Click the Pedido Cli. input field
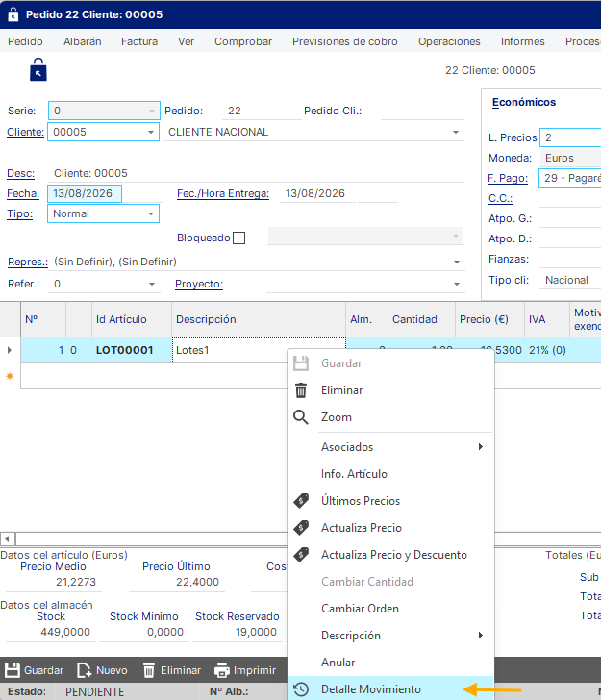The width and height of the screenshot is (601, 700). [x=422, y=111]
